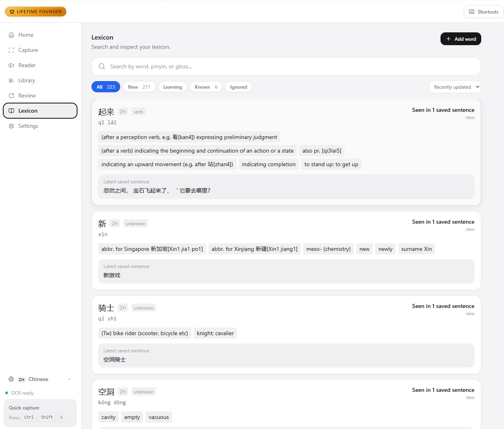Go to the Capture page

(x=40, y=50)
